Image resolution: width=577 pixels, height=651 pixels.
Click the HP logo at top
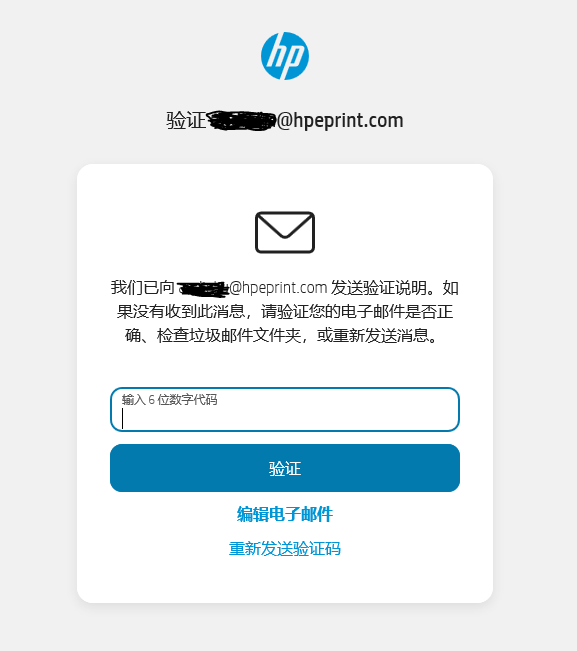[285, 56]
